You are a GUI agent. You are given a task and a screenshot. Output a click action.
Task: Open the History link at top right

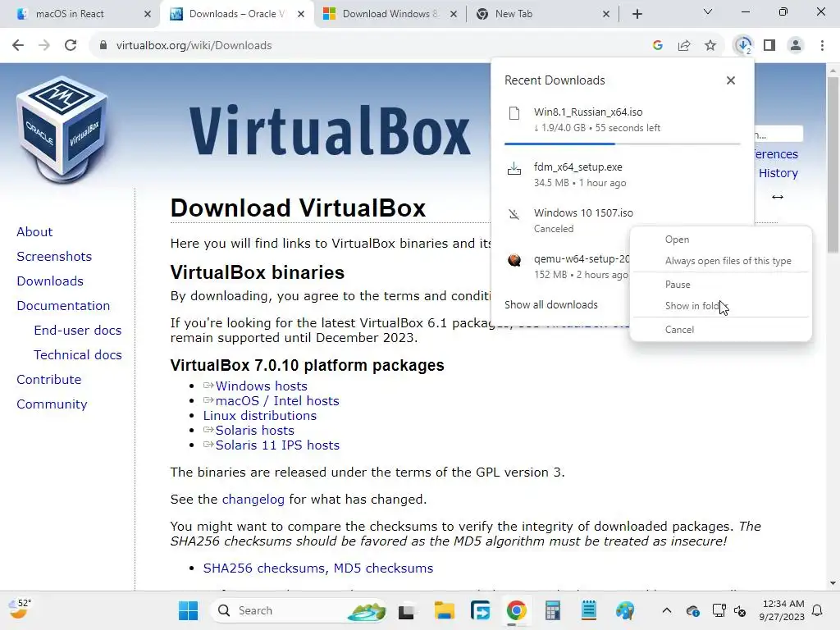point(778,173)
